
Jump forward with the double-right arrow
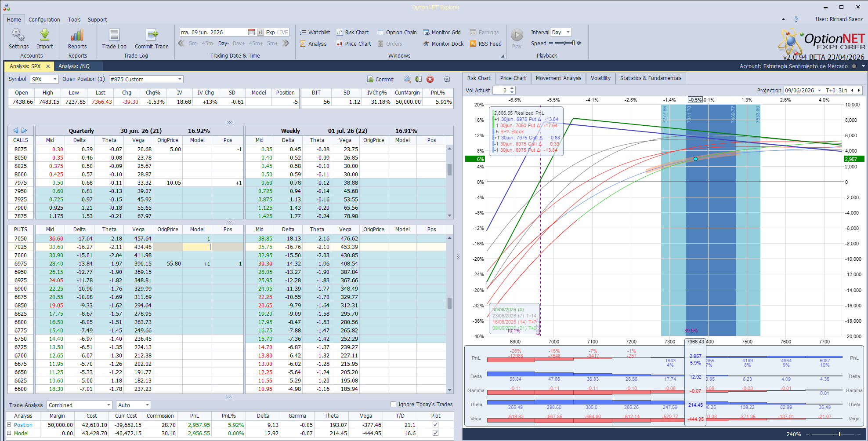coord(286,43)
